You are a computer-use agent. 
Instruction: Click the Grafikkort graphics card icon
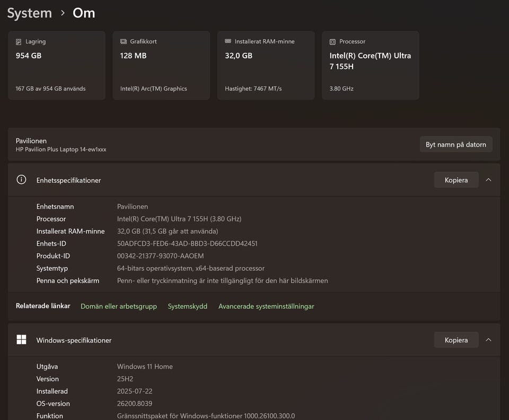click(x=124, y=41)
